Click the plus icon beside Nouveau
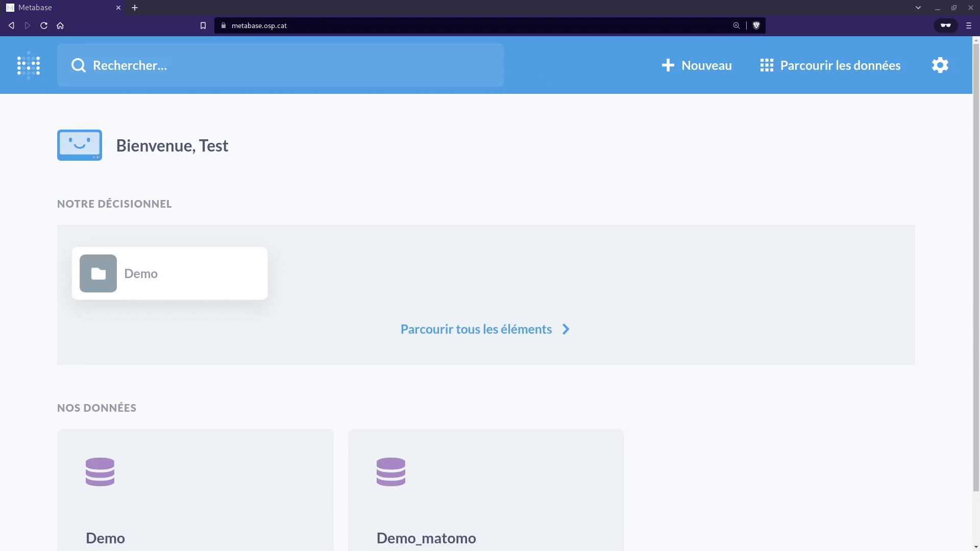Viewport: 980px width, 551px height. pyautogui.click(x=668, y=65)
